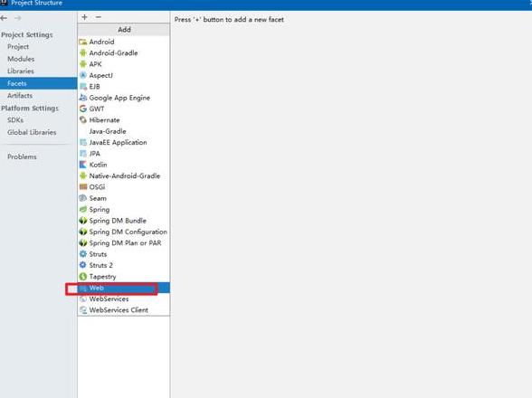
Task: Select Google App Engine entry text
Action: pyautogui.click(x=119, y=98)
